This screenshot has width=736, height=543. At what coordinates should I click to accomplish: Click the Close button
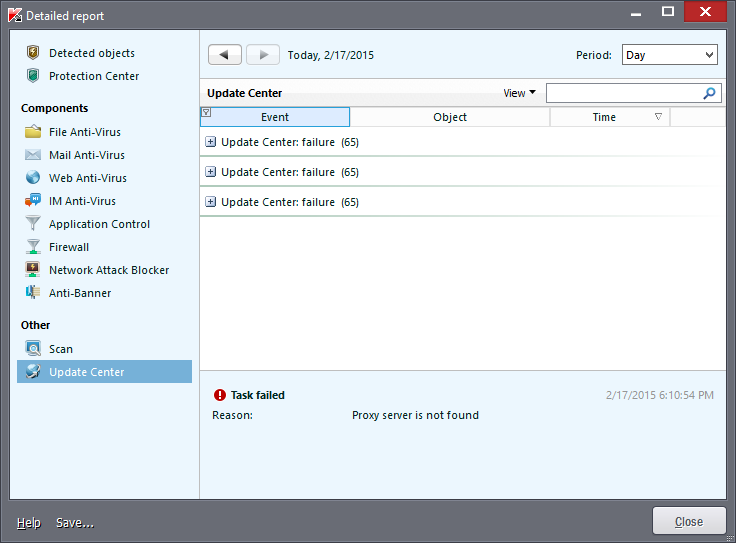click(689, 521)
